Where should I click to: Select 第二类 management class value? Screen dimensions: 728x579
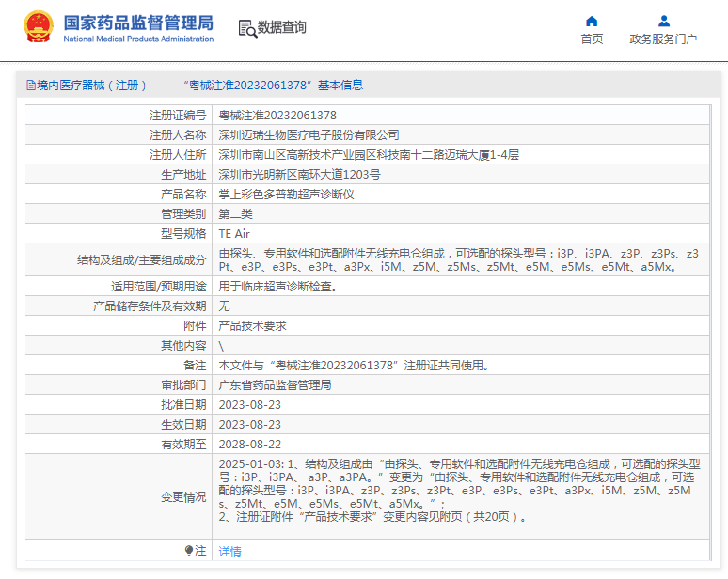235,214
